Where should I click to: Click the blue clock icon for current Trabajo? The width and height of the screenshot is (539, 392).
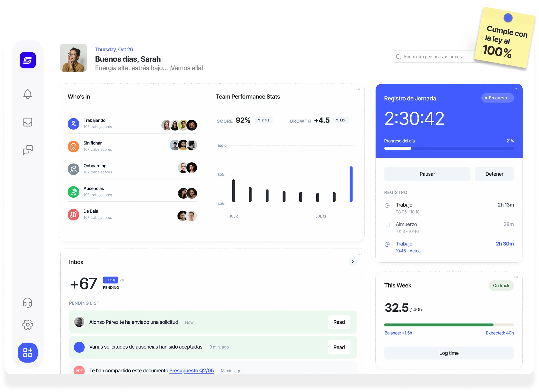387,244
